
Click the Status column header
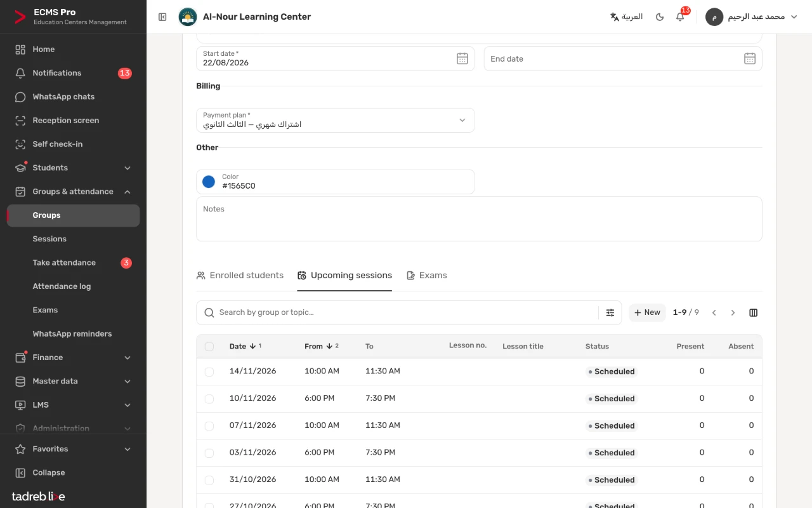tap(597, 346)
